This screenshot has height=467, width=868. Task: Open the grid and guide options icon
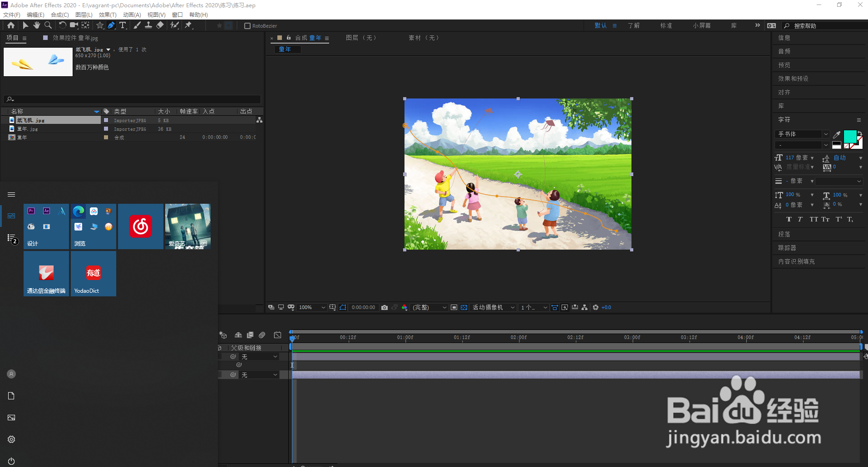[333, 307]
